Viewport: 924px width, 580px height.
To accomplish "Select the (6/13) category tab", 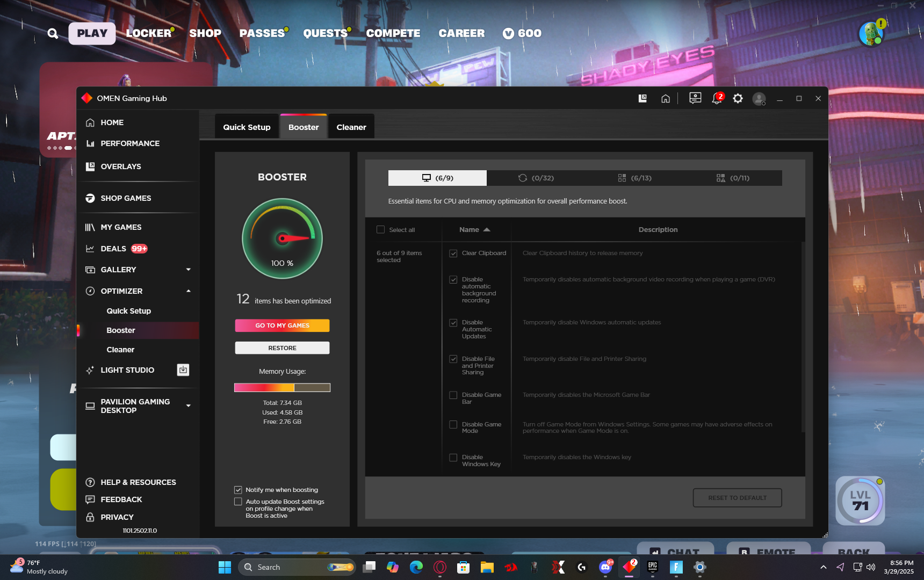I will click(634, 178).
